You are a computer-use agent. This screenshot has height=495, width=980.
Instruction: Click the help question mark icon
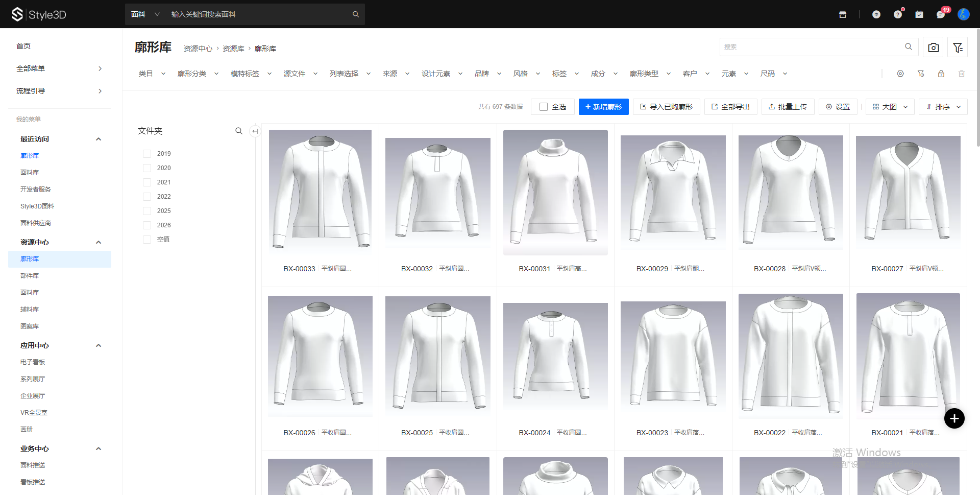(898, 14)
